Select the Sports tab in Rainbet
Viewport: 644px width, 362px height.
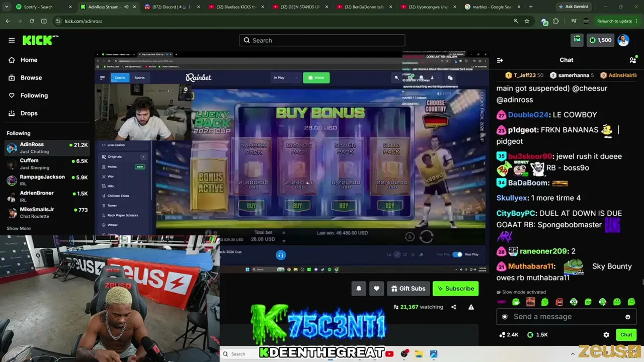(139, 77)
